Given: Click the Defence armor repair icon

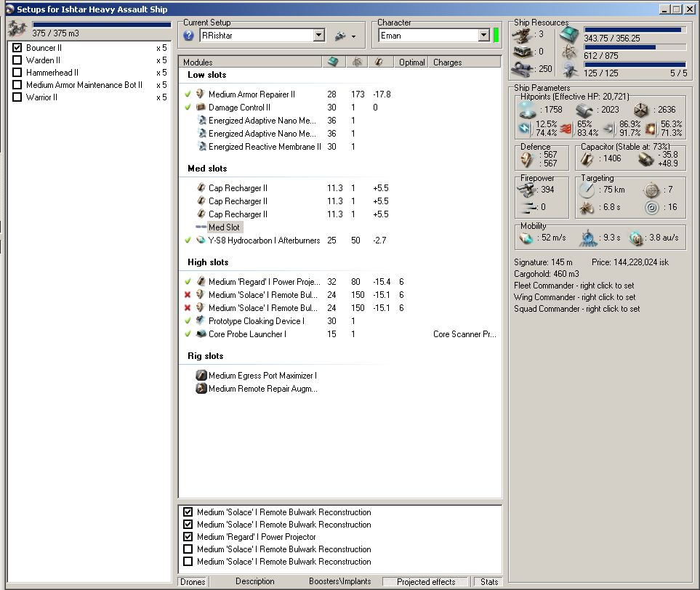Looking at the screenshot, I should click(x=527, y=159).
